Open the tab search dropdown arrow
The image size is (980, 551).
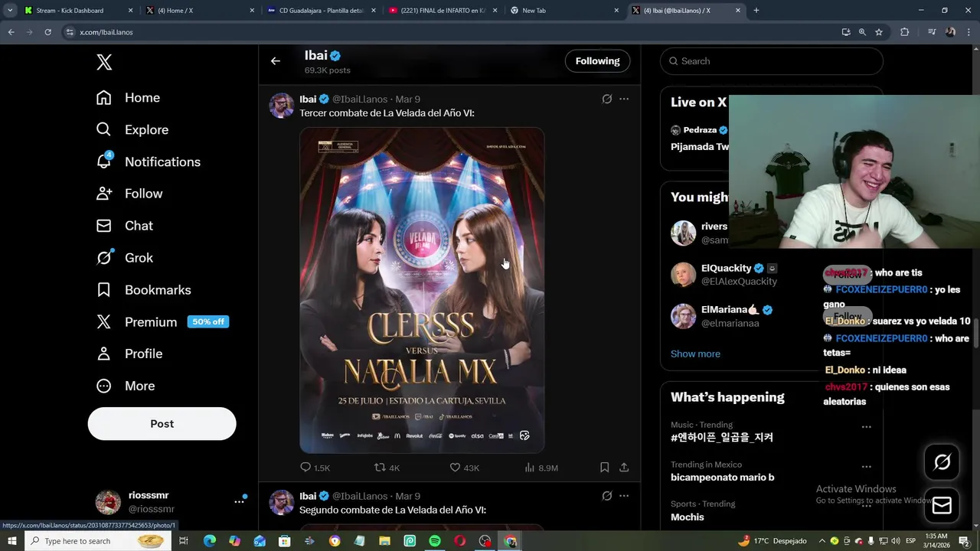point(10,11)
